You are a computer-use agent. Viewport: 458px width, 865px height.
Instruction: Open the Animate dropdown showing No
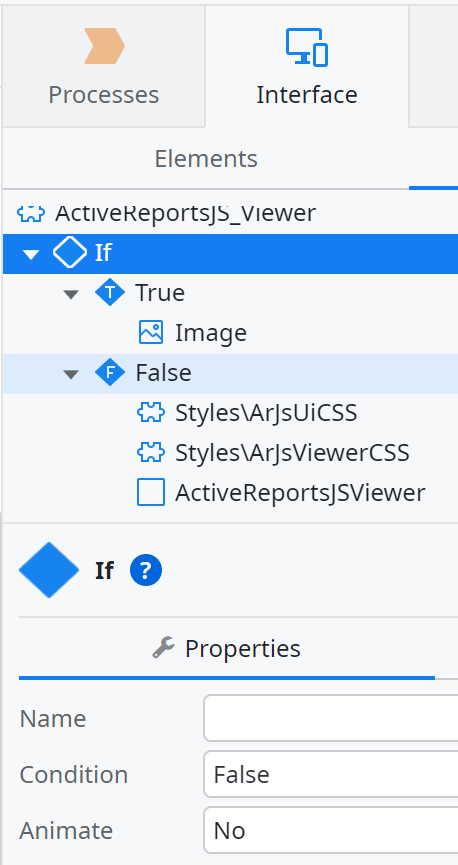[331, 830]
